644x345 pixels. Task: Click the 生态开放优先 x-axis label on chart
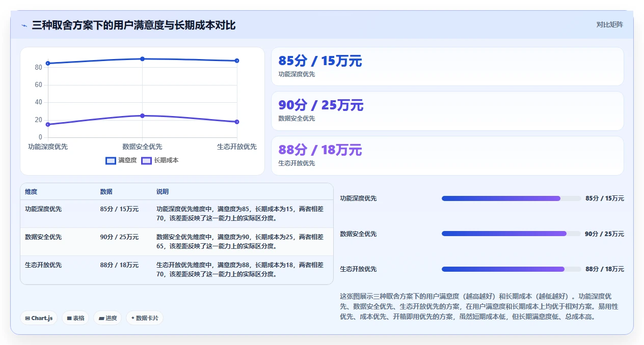[x=237, y=147]
